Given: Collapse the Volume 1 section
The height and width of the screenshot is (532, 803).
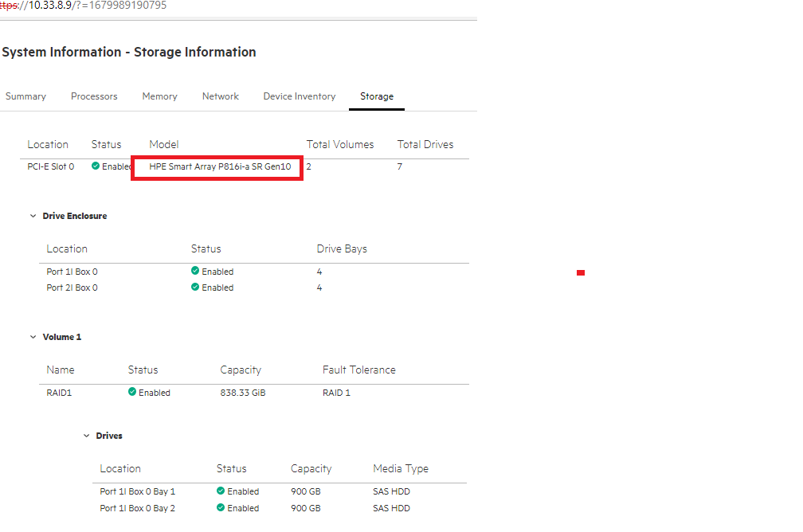Looking at the screenshot, I should [33, 336].
